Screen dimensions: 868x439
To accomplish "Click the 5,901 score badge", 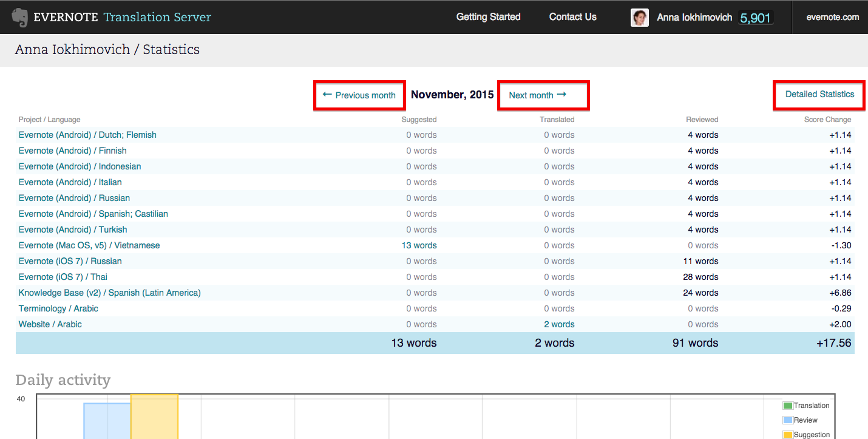I will coord(755,18).
